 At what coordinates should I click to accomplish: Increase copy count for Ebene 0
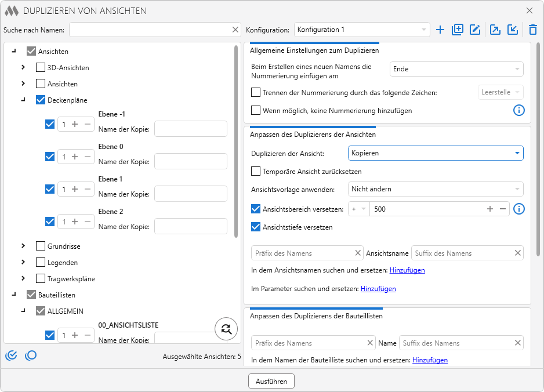75,157
